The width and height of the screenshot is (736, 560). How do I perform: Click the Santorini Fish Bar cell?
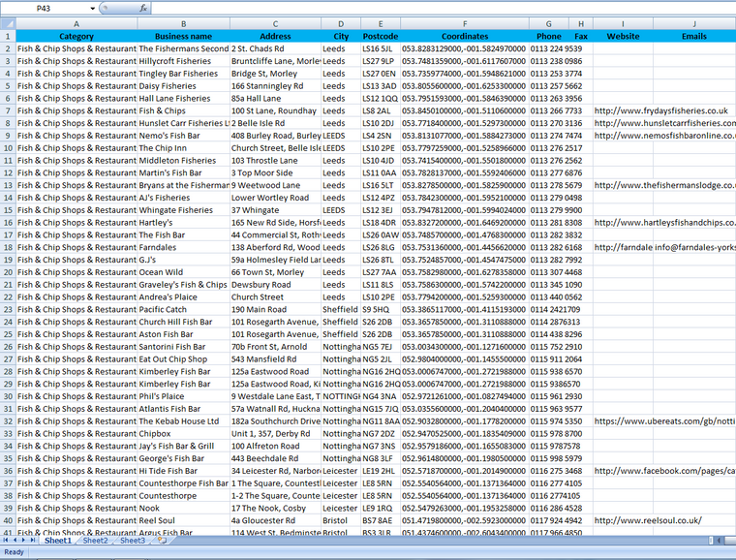(x=184, y=347)
